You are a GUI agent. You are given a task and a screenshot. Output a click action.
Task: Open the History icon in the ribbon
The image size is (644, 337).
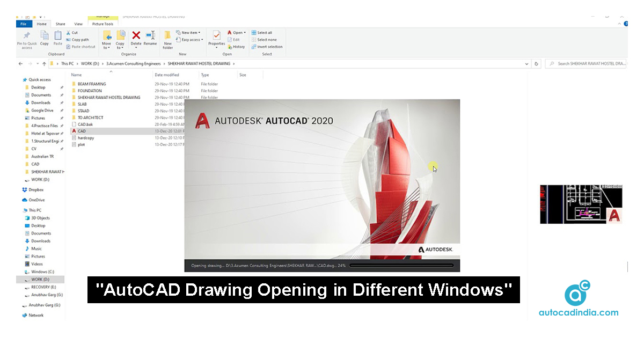click(x=238, y=47)
